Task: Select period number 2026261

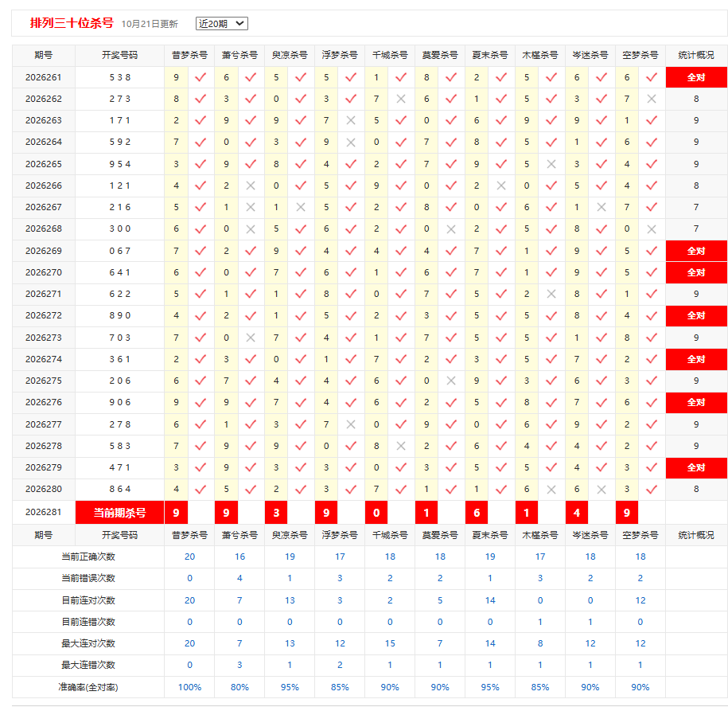Action: tap(43, 77)
